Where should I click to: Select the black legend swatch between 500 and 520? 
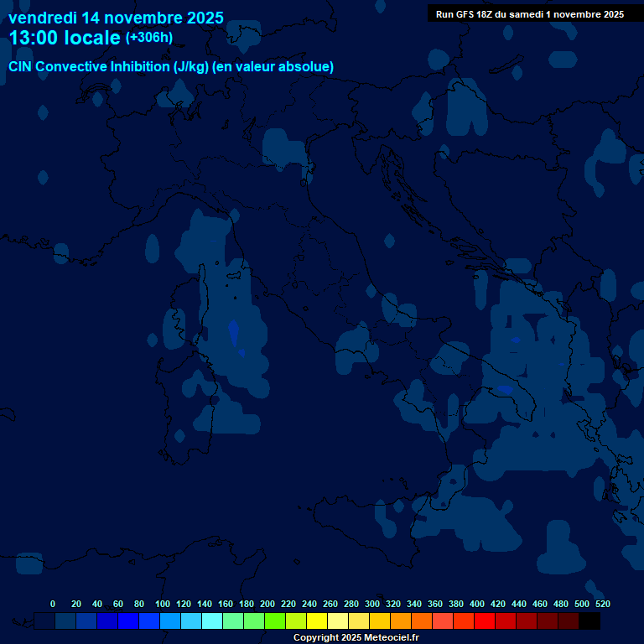tap(589, 621)
